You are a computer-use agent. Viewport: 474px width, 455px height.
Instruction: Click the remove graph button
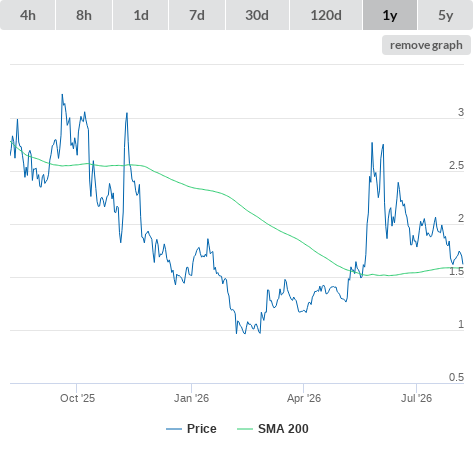tap(426, 45)
